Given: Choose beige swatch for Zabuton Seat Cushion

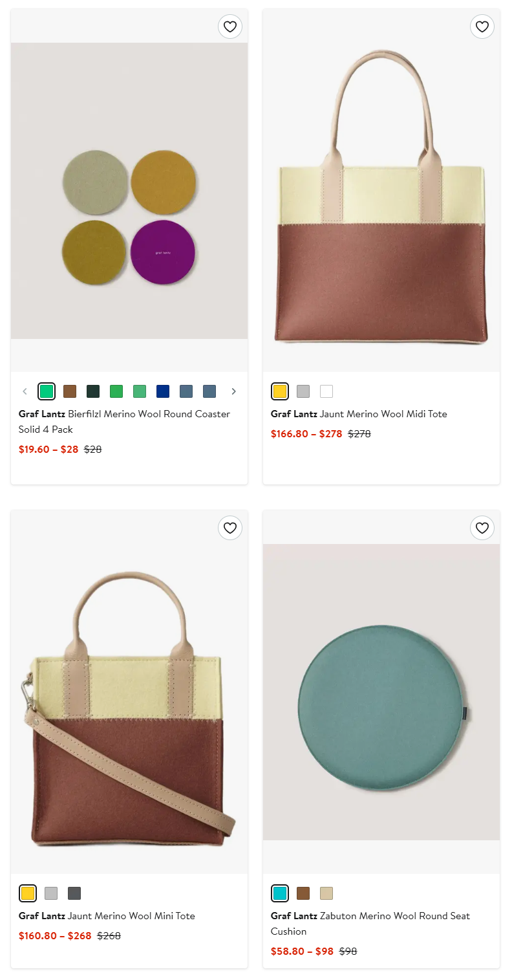Looking at the screenshot, I should pyautogui.click(x=326, y=893).
